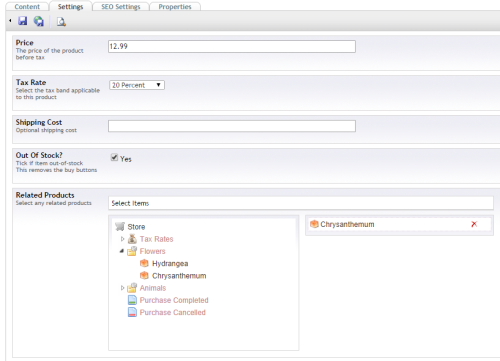
Task: Click the small arrow left of Save icon
Action: click(x=10, y=21)
